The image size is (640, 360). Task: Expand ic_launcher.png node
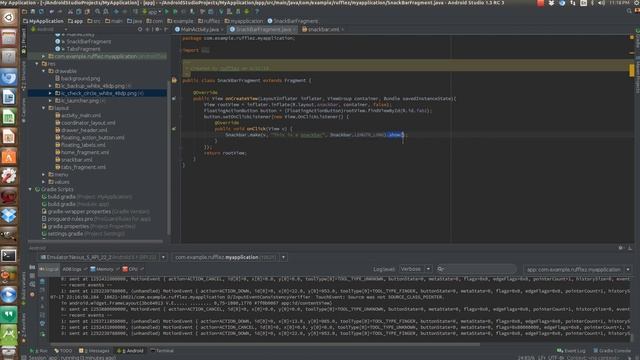(x=50, y=100)
